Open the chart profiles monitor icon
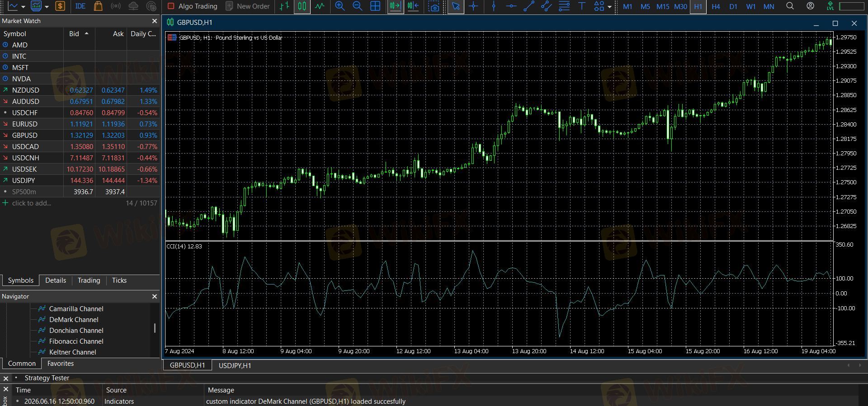Image resolution: width=868 pixels, height=406 pixels. (x=36, y=6)
